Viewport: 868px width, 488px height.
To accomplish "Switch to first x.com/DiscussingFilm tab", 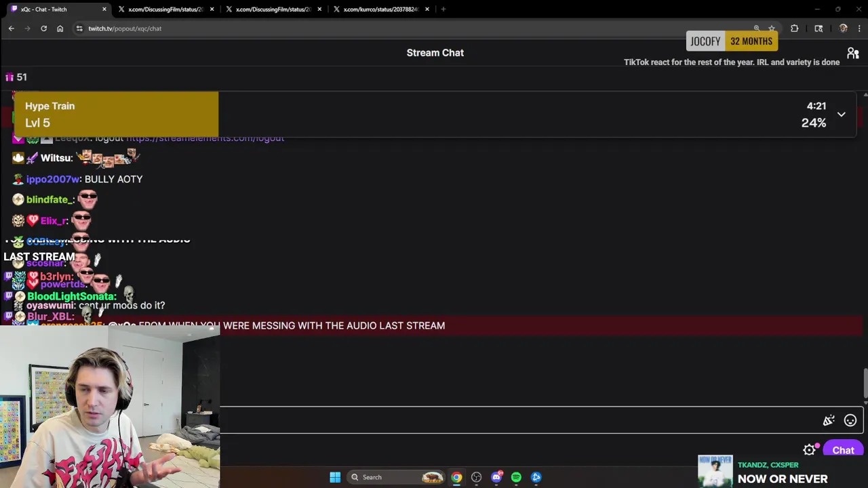I will pos(165,9).
